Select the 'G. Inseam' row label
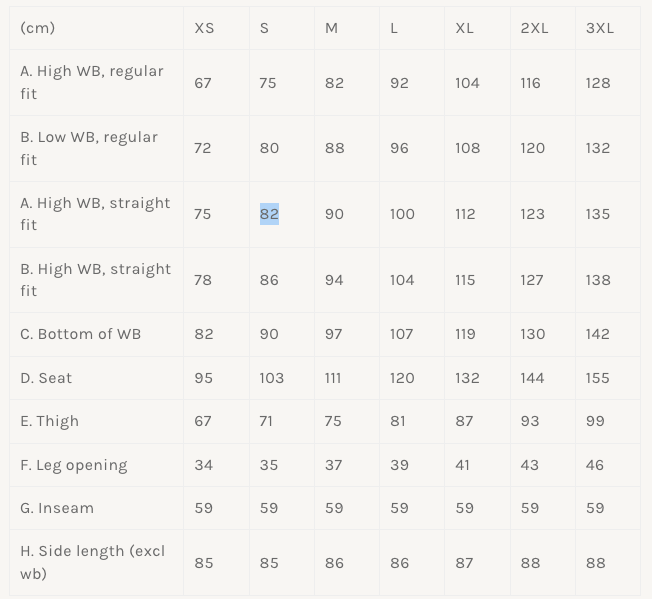This screenshot has width=652, height=599. click(x=57, y=508)
